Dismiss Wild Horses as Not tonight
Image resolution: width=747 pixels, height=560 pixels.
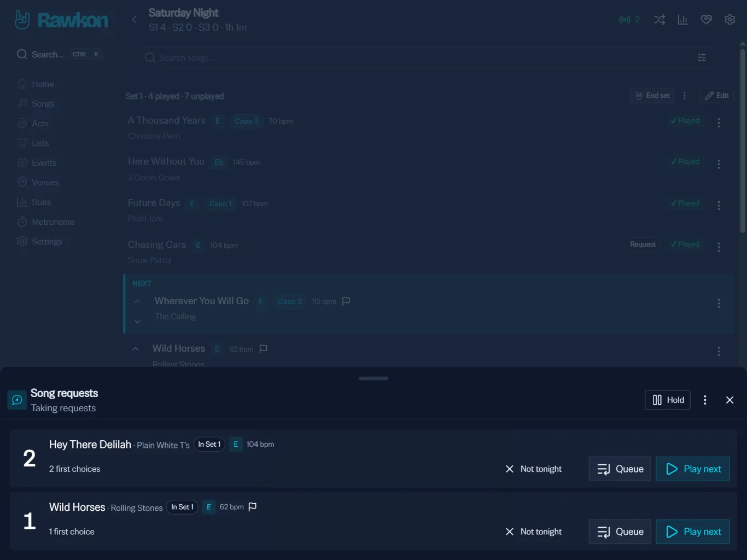tap(533, 532)
